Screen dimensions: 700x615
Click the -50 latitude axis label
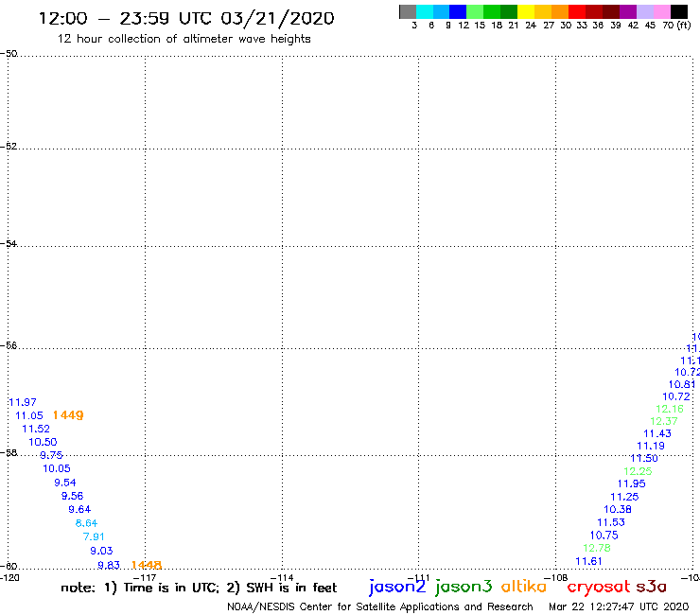[x=9, y=54]
